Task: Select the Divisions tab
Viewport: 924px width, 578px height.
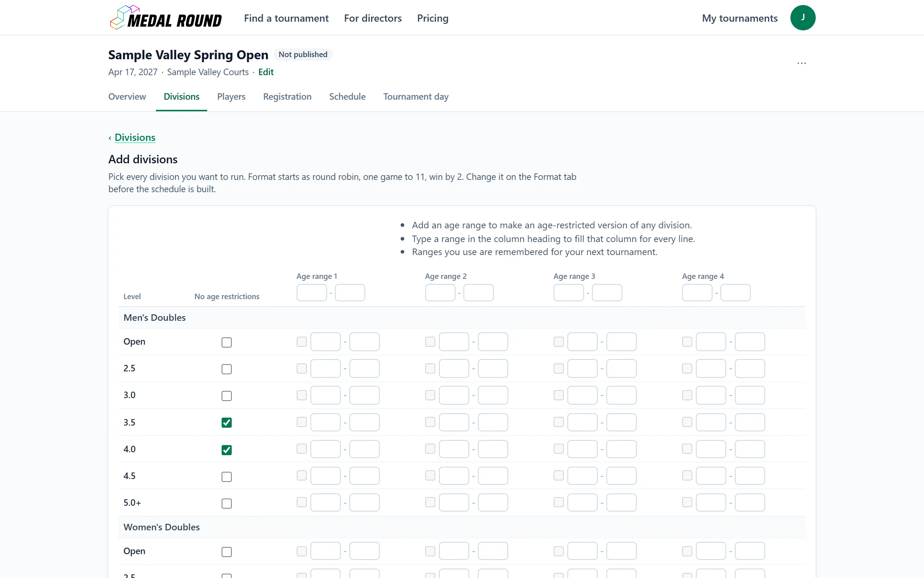Action: (181, 96)
